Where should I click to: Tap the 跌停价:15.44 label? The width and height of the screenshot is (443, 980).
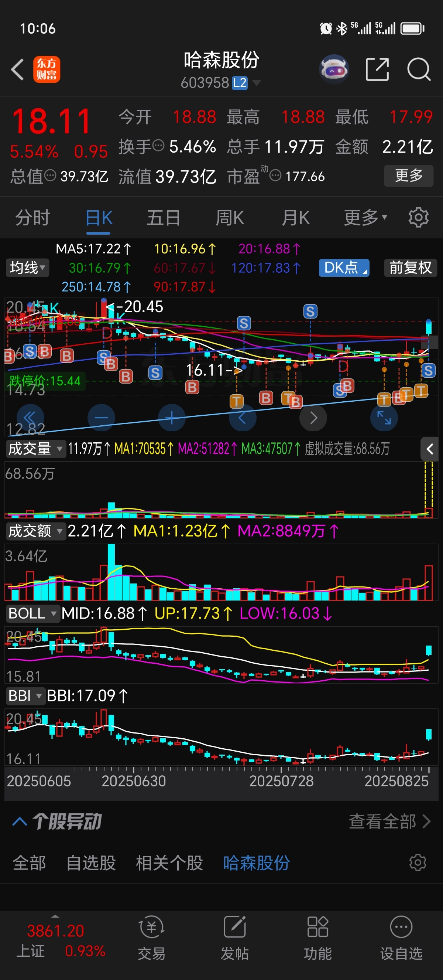45,381
